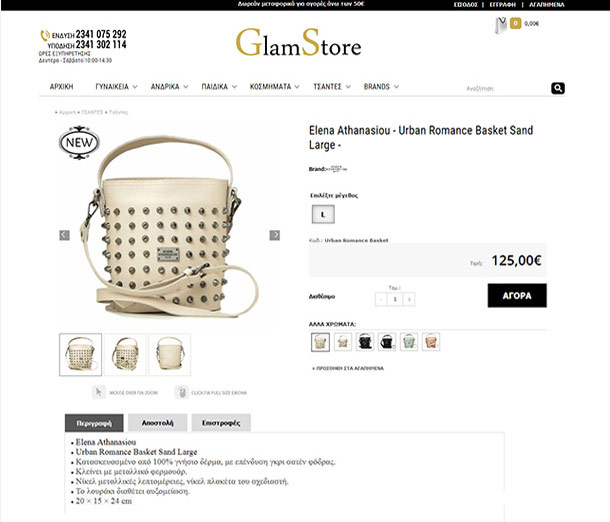Open the ΕΓΓΡΑΦΗ link in top bar
This screenshot has width=610, height=522.
click(x=502, y=5)
